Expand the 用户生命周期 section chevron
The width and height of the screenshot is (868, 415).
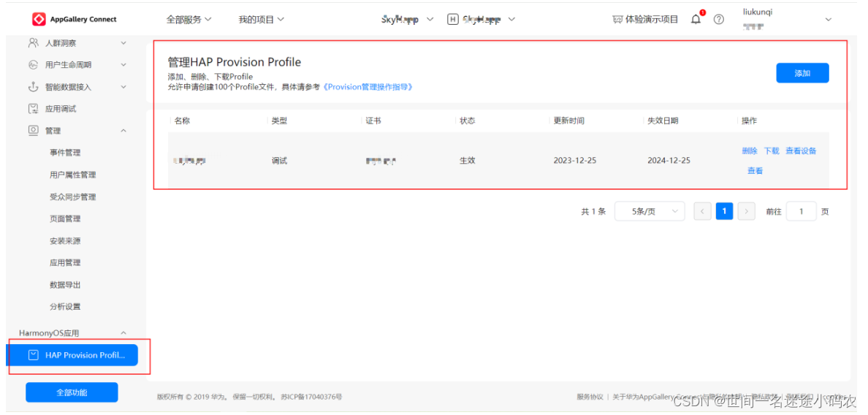[x=123, y=65]
